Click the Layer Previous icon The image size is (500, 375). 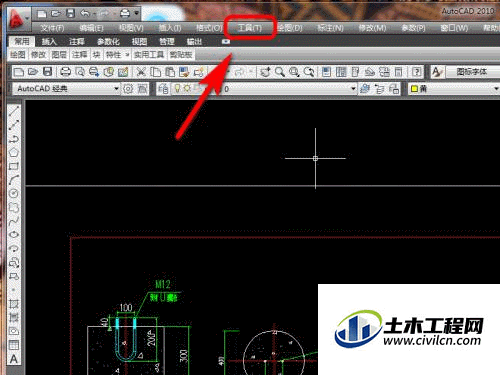click(x=380, y=89)
